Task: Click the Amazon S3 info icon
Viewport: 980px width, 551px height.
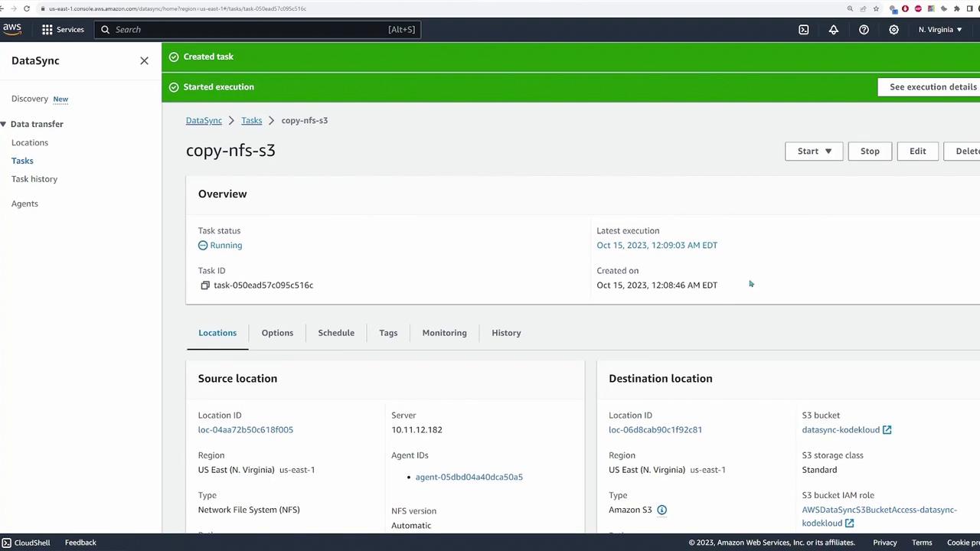Action: tap(661, 510)
